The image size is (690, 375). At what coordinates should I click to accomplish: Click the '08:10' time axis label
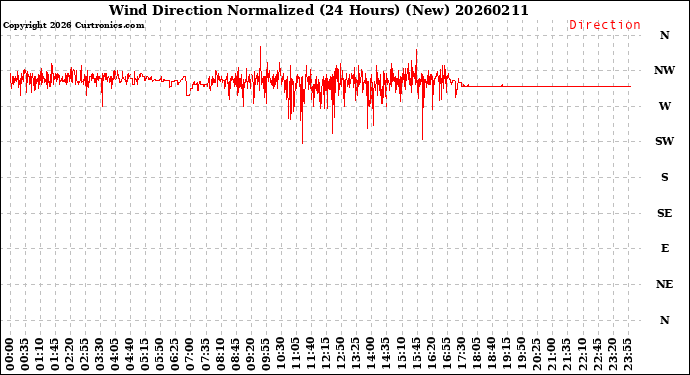(220, 355)
